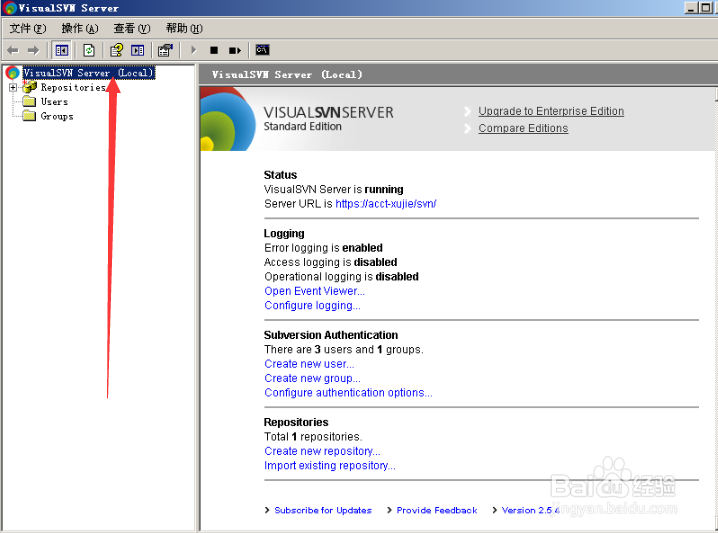Click the chevron before Upgrade to Enterprise Edition
718x533 pixels.
(467, 111)
